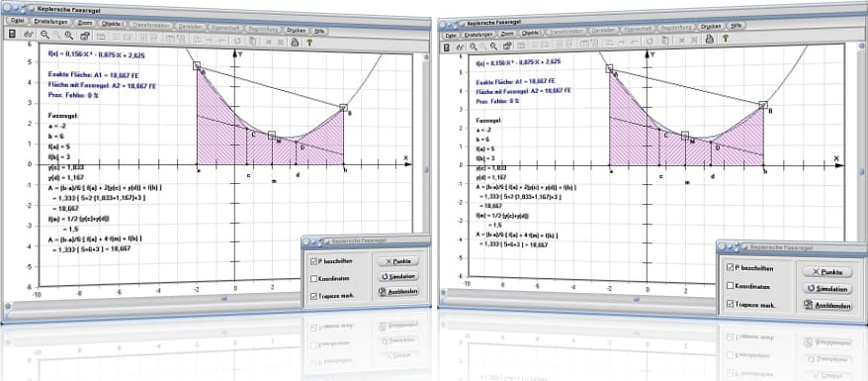Toggle P beschriften checkbox in left dialog
Screen dimensions: 868x381
point(313,261)
